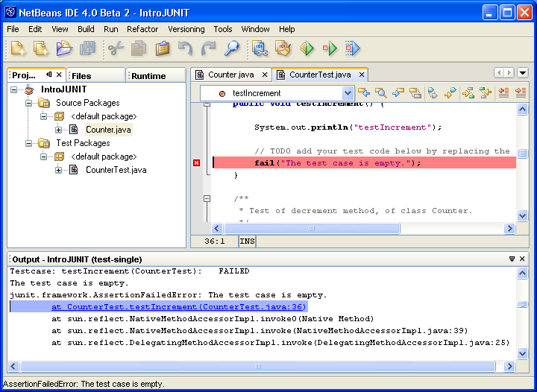Screen dimensions: 537x392
Task: Minimize the Output window with its pin icon
Action: pos(512,259)
